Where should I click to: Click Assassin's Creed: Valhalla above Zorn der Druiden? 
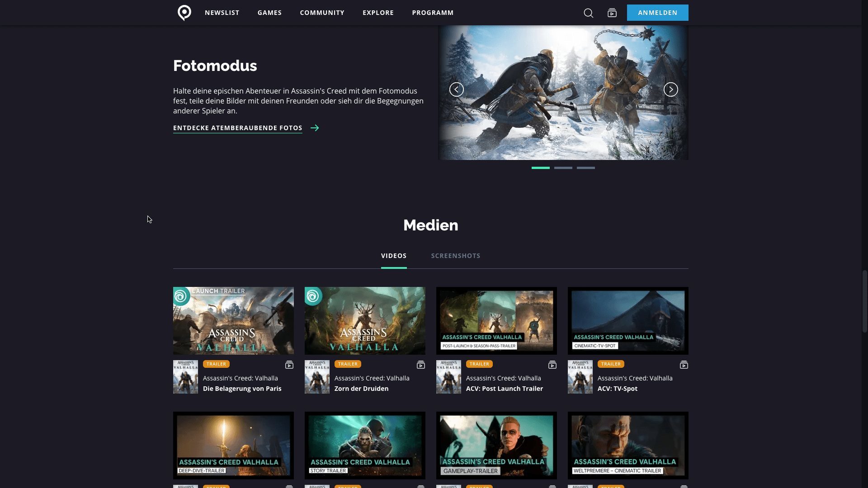[x=372, y=378]
